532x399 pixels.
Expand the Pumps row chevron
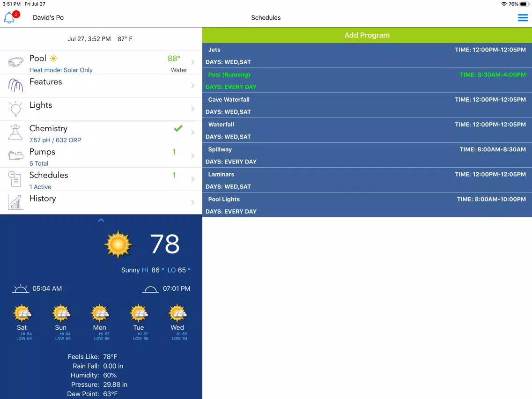coord(193,156)
